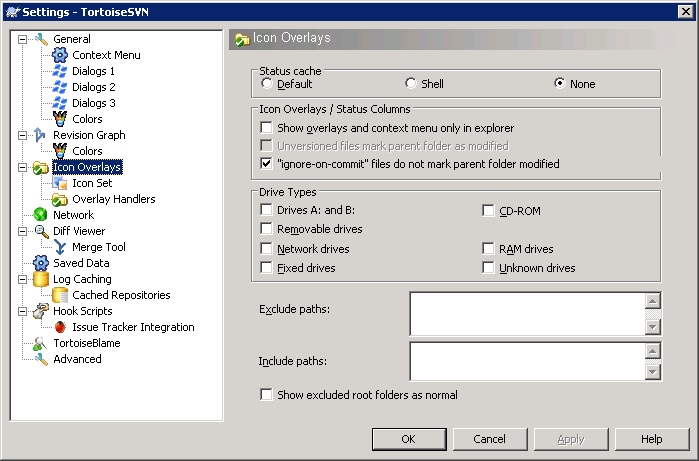Collapse the Diff Viewer tree node
This screenshot has width=699, height=461.
(x=22, y=231)
